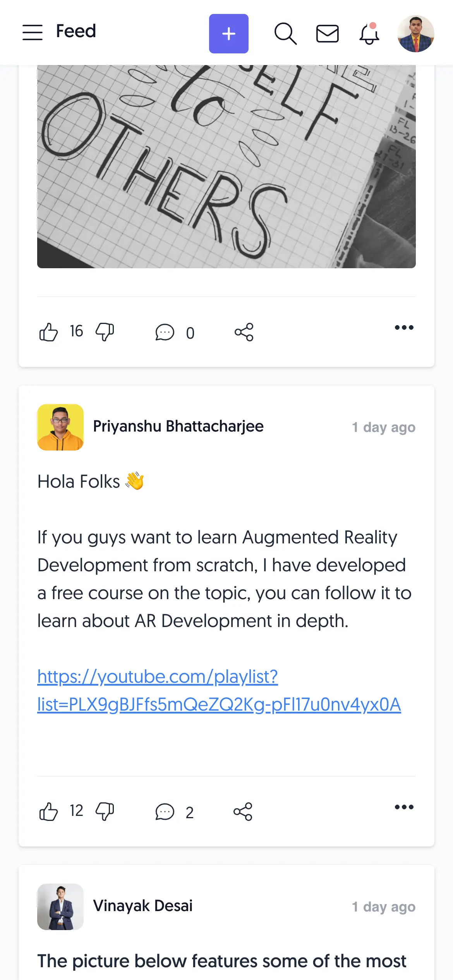Open your profile avatar menu
Screen dimensions: 453x980
(x=415, y=34)
